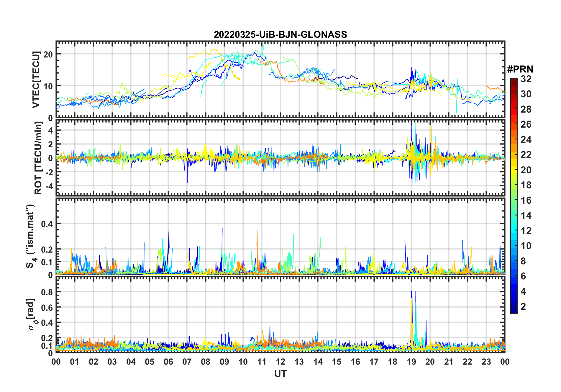The height and width of the screenshot is (392, 561).
Task: Select sigma-phi y-axis tick label 0.6
Action: 47,307
